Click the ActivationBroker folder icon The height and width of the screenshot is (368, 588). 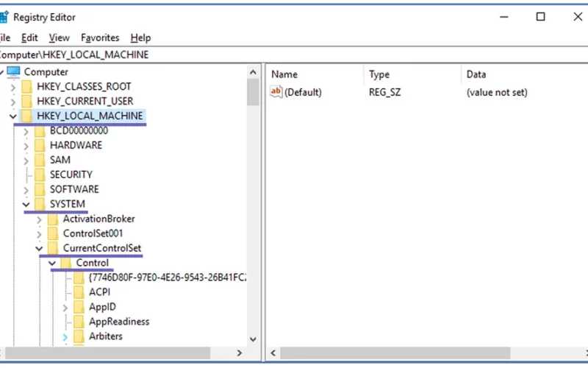(x=53, y=219)
